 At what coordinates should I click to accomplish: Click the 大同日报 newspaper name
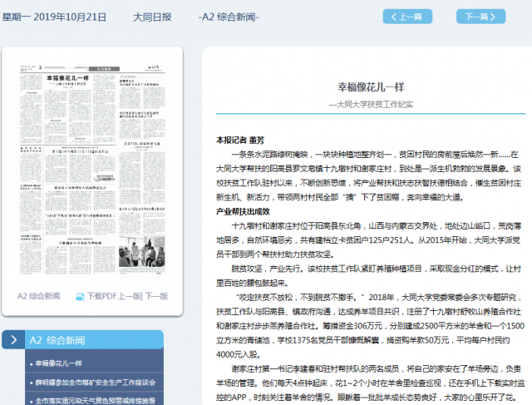pyautogui.click(x=152, y=17)
